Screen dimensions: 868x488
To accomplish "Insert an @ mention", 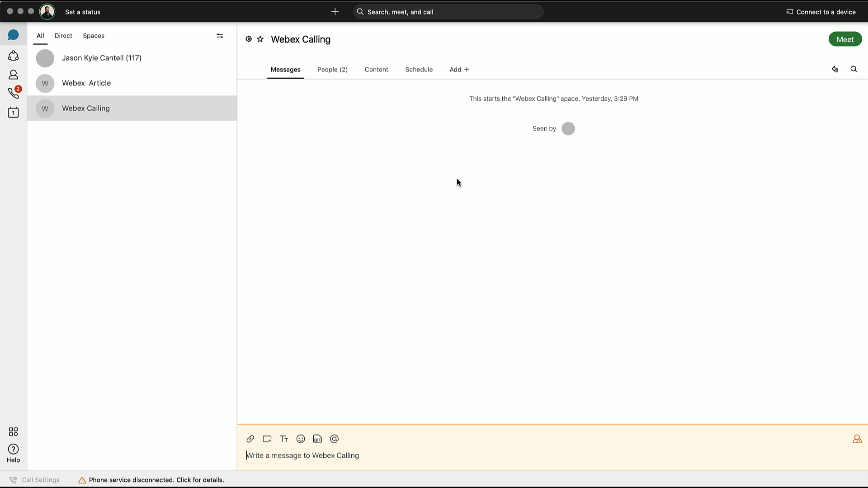I will coord(334,439).
